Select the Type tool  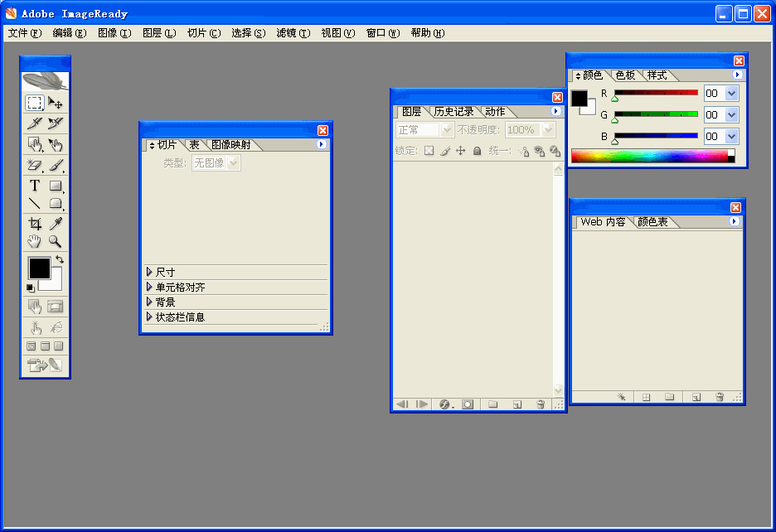(35, 186)
